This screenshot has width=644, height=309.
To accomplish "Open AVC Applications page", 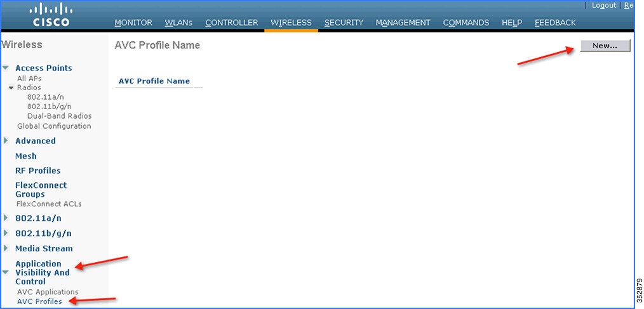I will 48,292.
